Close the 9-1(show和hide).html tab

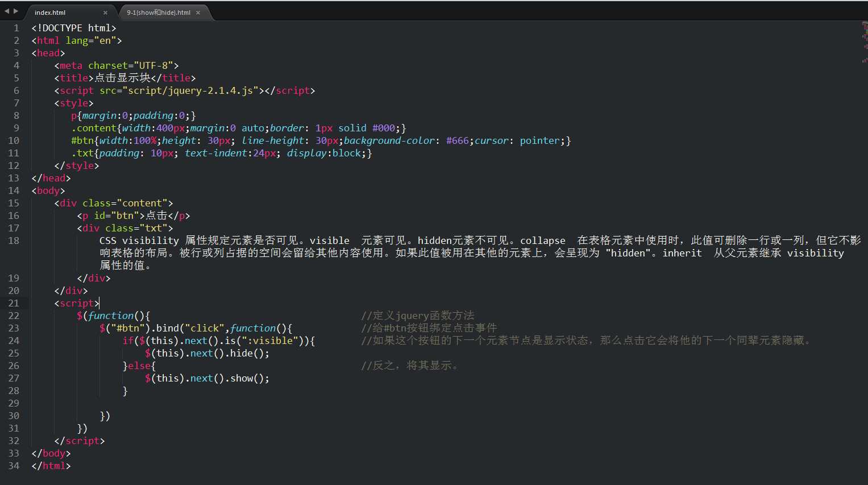coord(198,13)
